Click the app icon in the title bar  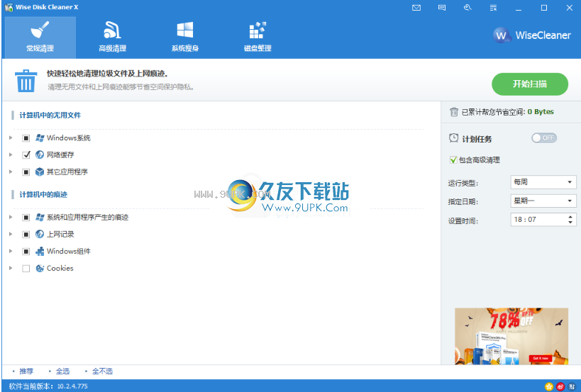coord(9,7)
